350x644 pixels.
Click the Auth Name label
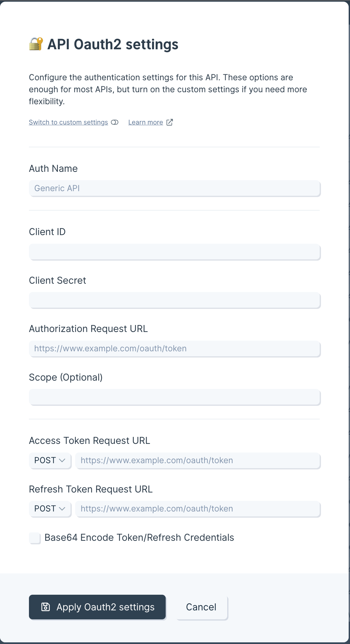tap(53, 168)
